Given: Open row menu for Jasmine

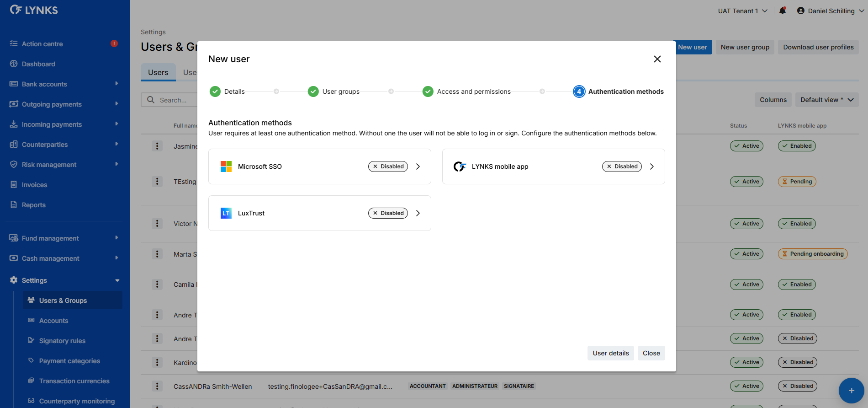Looking at the screenshot, I should [157, 146].
